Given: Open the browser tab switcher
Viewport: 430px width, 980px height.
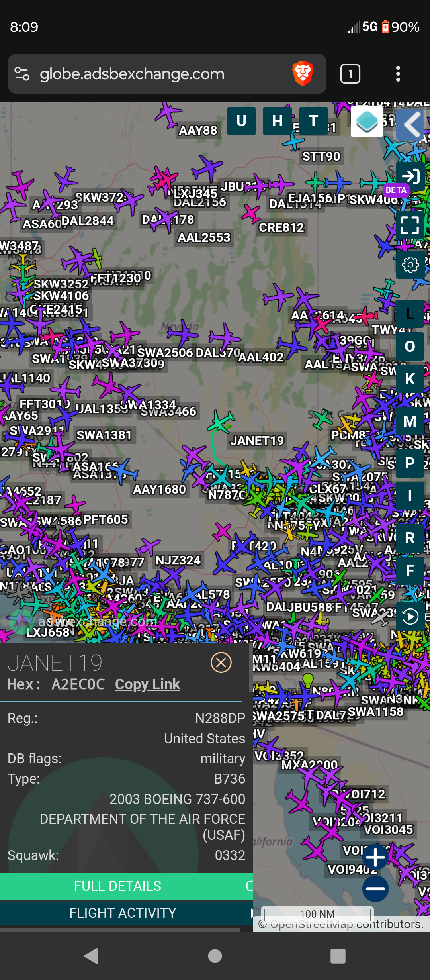Looking at the screenshot, I should click(350, 74).
